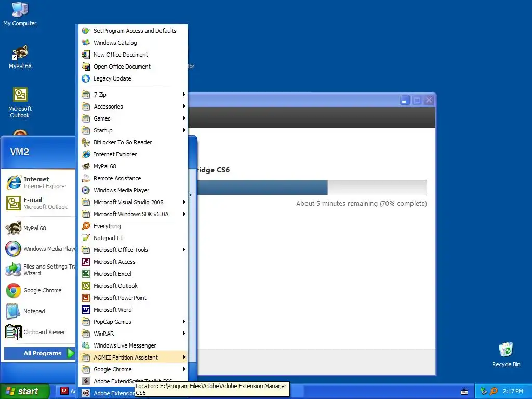Click the Everything search icon in programs list
The image size is (532, 399).
tap(86, 226)
